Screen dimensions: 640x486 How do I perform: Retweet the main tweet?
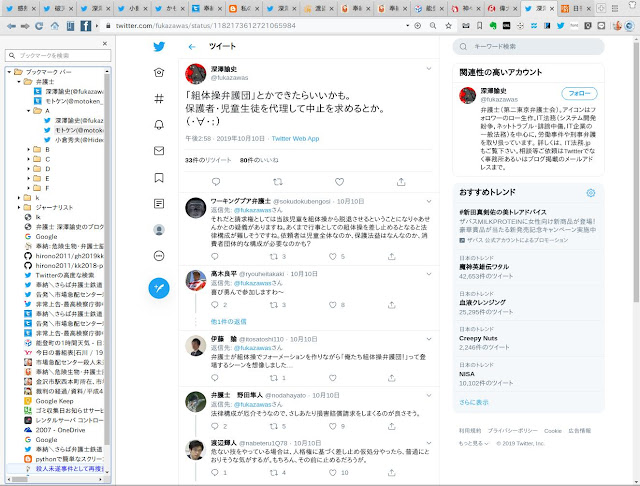pos(278,182)
